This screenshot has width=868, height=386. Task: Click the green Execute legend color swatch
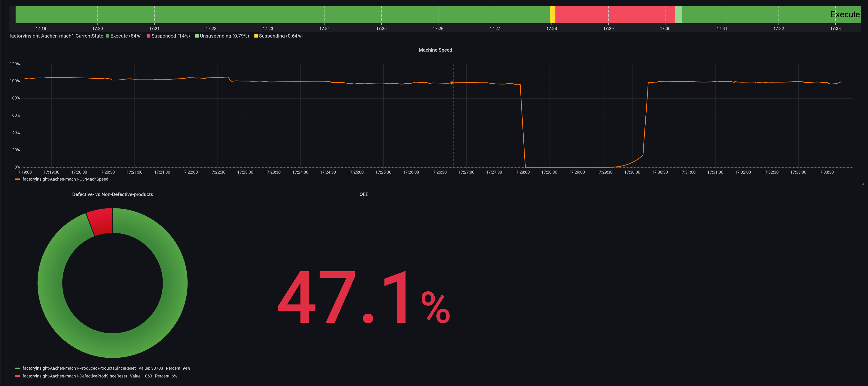click(107, 36)
